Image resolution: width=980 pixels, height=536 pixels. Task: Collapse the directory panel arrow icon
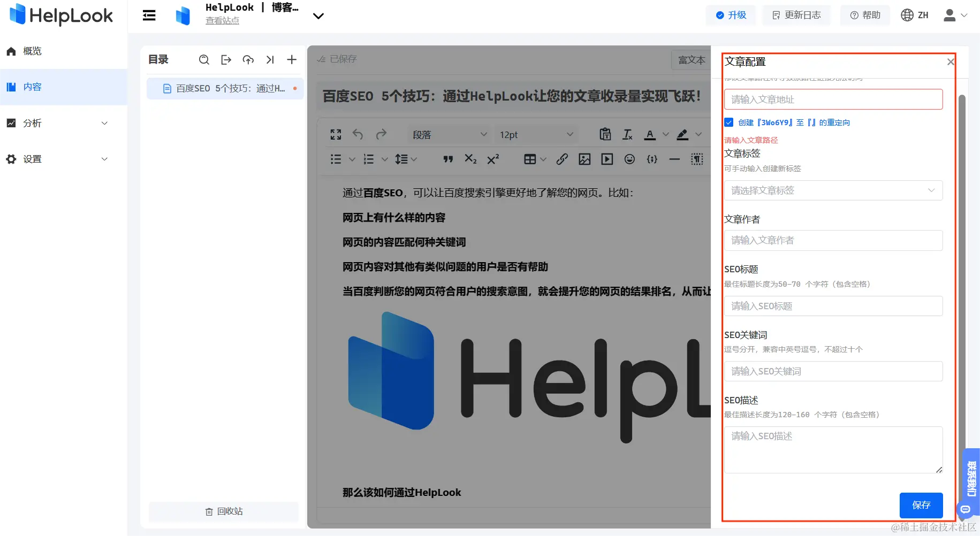[270, 59]
